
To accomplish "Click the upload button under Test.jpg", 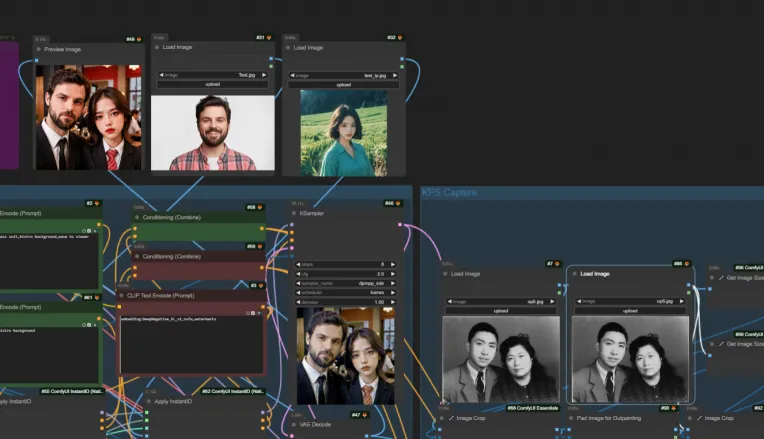I will pyautogui.click(x=212, y=84).
